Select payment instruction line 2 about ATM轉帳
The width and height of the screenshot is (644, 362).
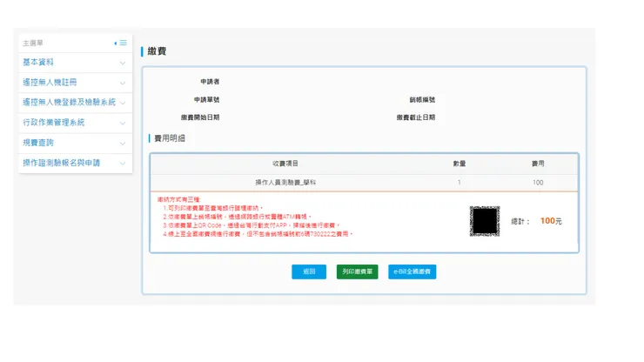tap(237, 217)
